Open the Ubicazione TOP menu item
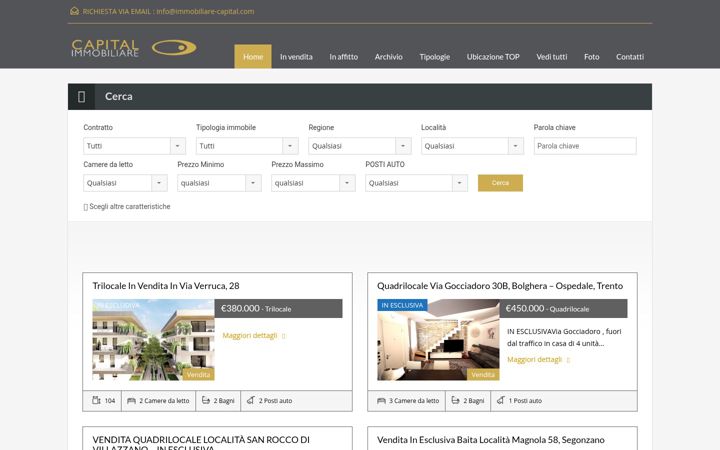 pyautogui.click(x=493, y=56)
